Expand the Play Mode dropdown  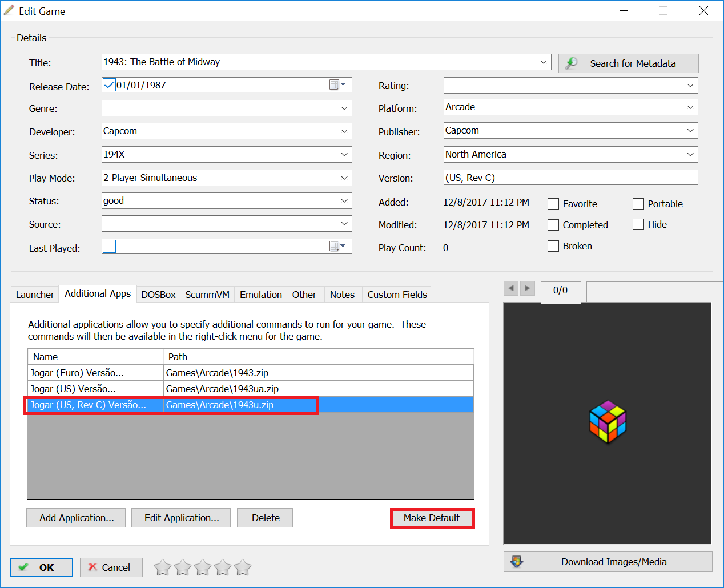[344, 178]
